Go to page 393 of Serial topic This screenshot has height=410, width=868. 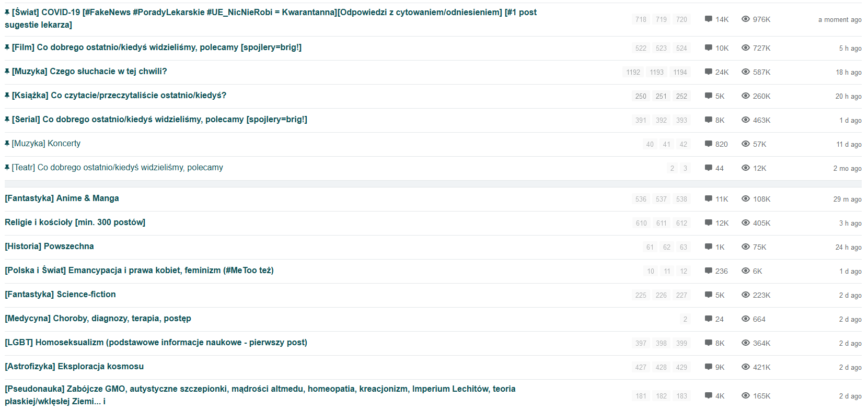[681, 120]
